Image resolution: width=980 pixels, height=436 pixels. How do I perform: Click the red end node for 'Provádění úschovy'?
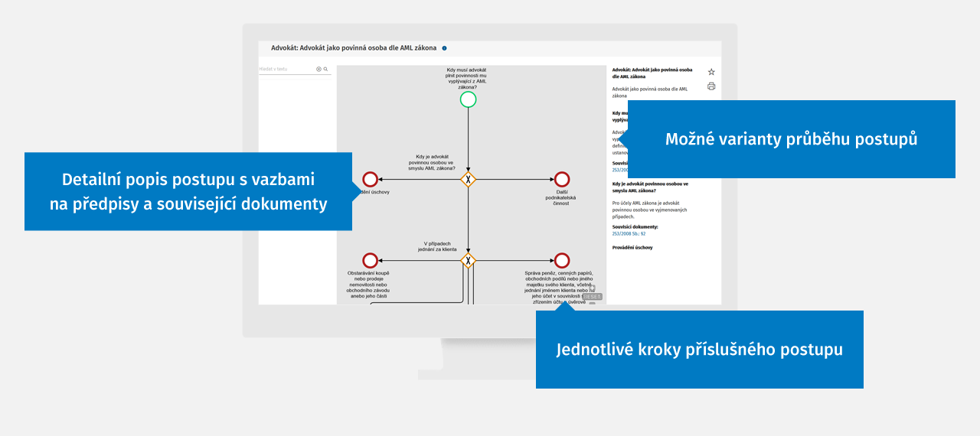[371, 179]
